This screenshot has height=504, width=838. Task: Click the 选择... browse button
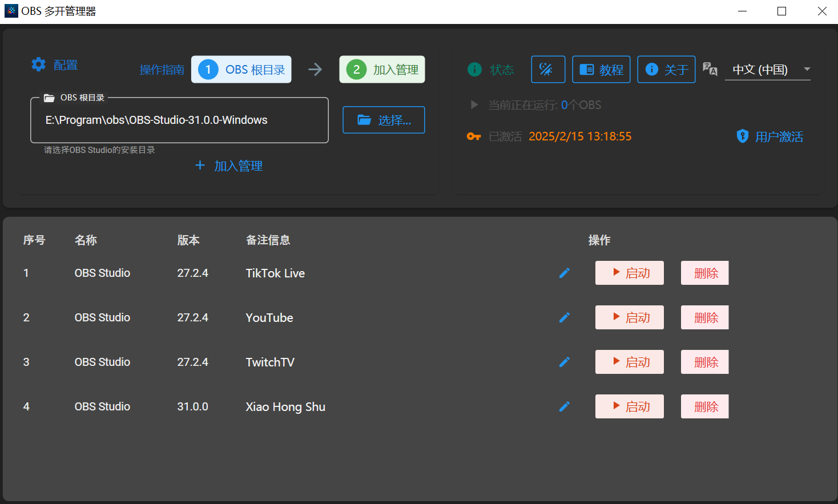[x=384, y=120]
